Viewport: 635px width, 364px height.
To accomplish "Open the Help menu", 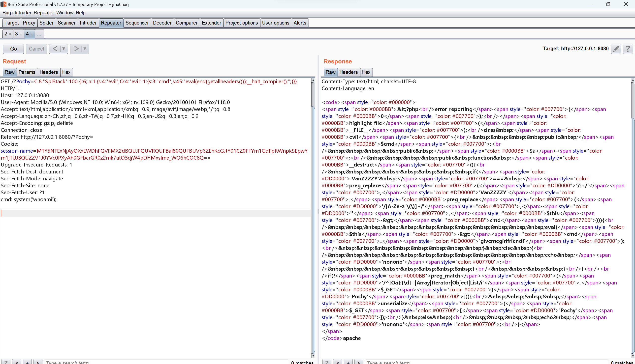I will coord(81,12).
